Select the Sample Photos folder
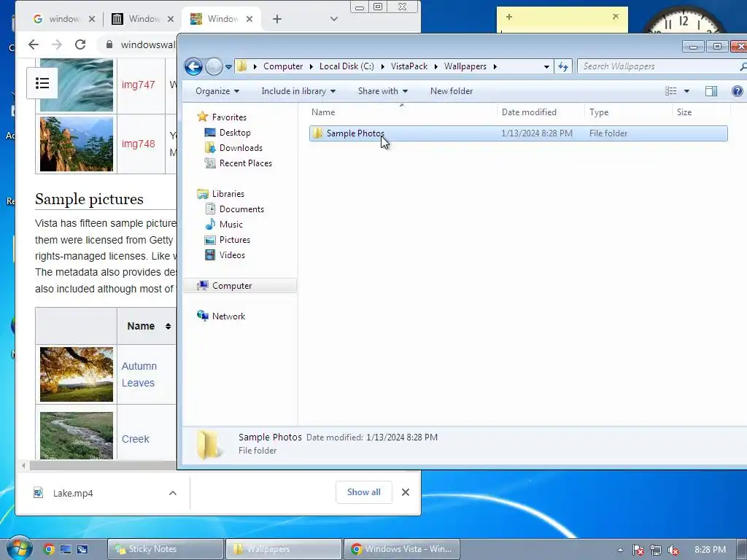The image size is (747, 560). click(519, 133)
